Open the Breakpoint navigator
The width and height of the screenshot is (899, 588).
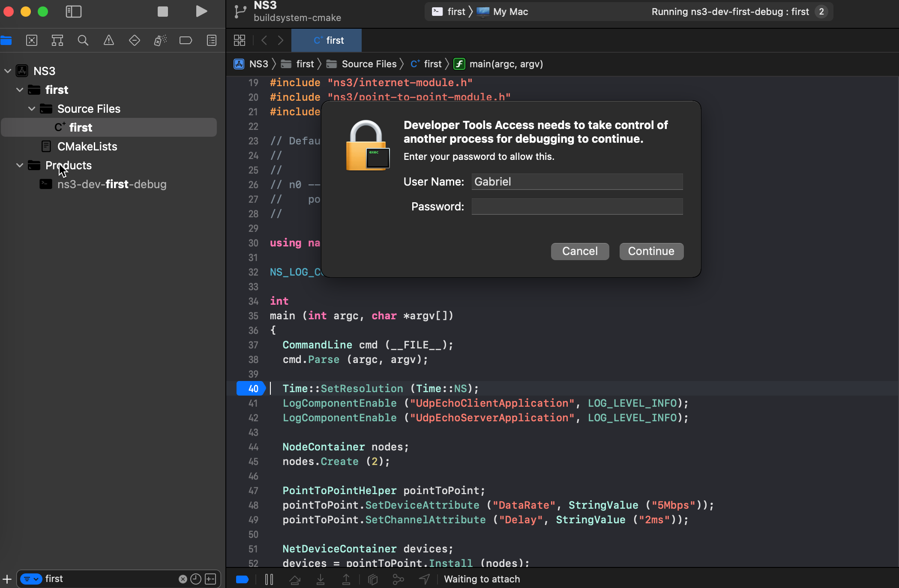(186, 40)
